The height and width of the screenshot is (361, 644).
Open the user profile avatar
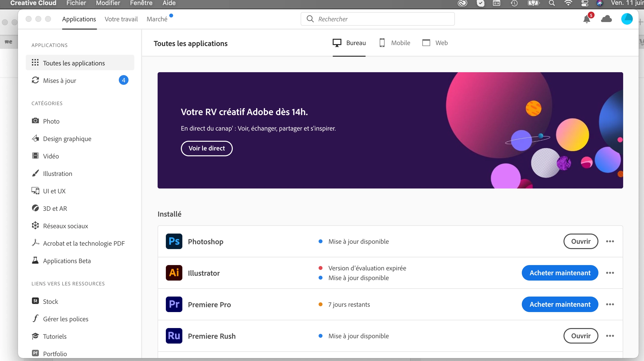[x=627, y=19]
